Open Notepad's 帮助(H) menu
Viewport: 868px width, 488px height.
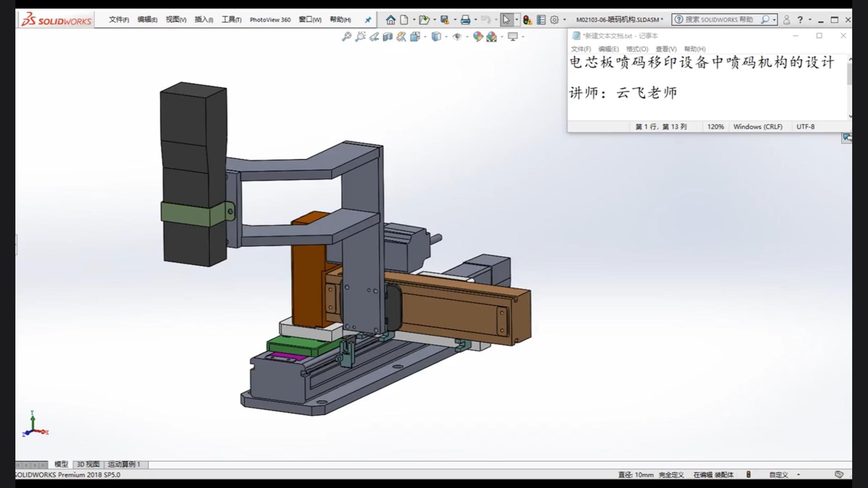tap(695, 49)
